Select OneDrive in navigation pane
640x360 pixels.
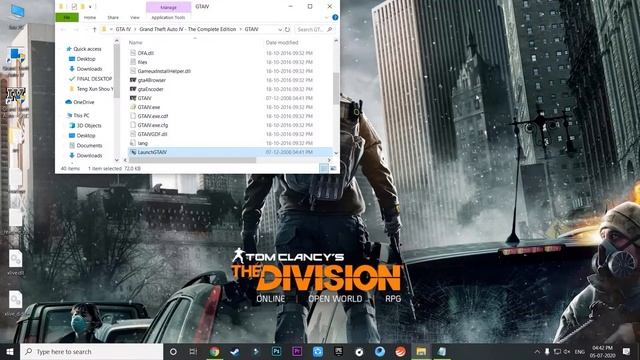click(83, 102)
